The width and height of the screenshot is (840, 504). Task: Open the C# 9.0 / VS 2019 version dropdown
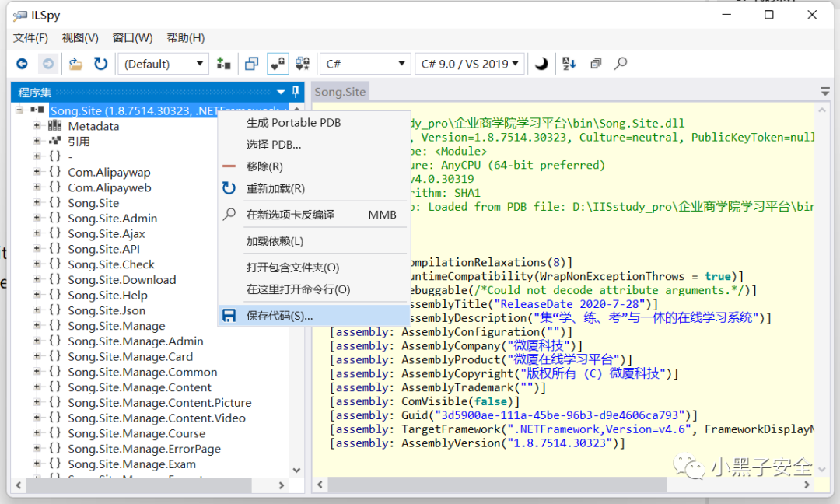click(x=470, y=64)
